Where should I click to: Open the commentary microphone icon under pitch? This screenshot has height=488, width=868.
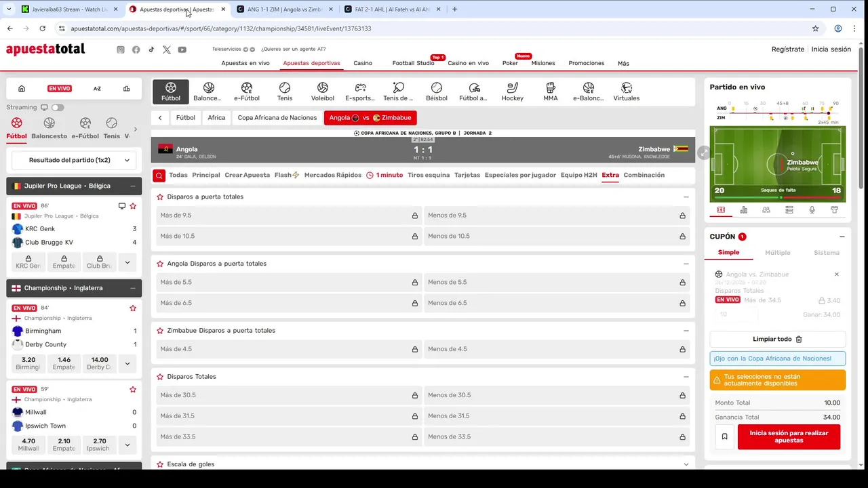click(x=812, y=210)
